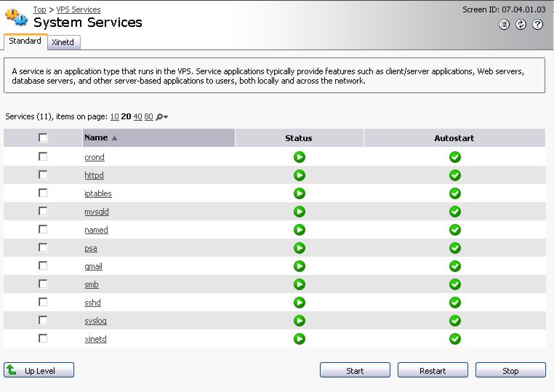Click the httpd running status icon
This screenshot has width=554, height=392.
click(x=300, y=175)
